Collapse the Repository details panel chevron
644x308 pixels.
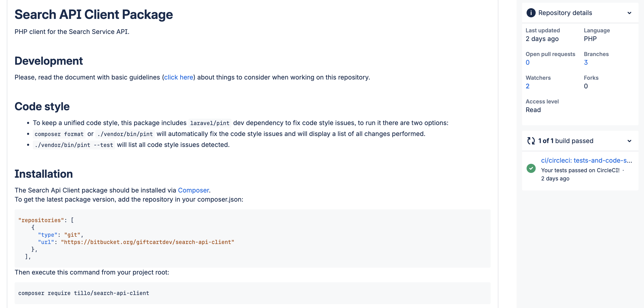pyautogui.click(x=629, y=13)
